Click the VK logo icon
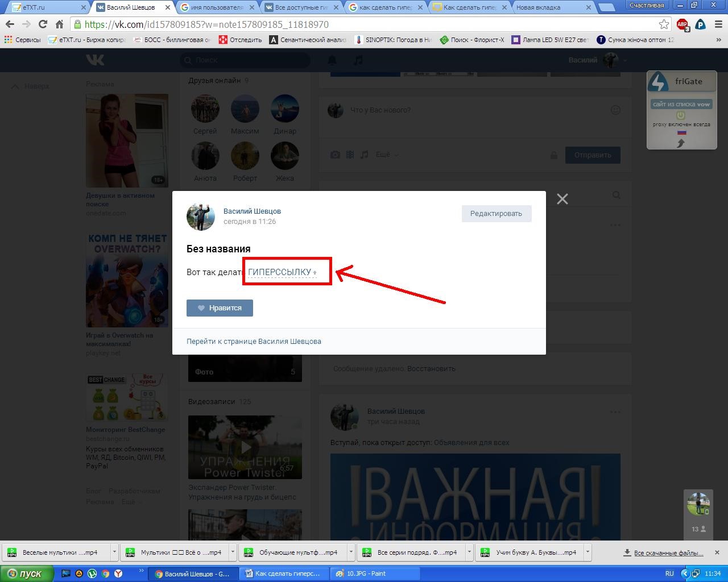Viewport: 728px width, 582px height. 95,60
